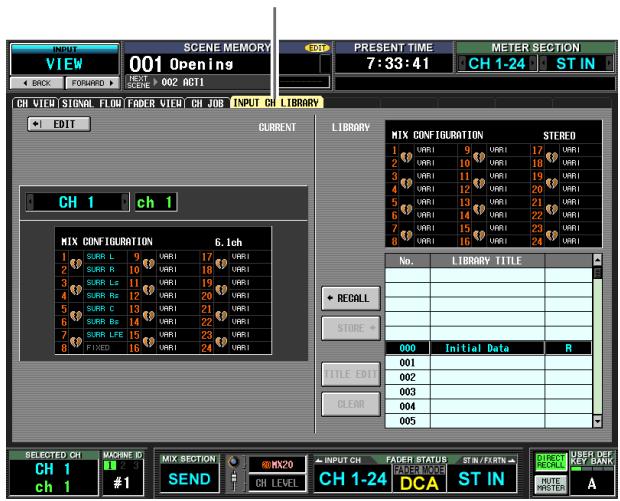Click library pair heart icon for mixes 23-24
Image resolution: width=620 pixels, height=501 pixels.
[552, 235]
